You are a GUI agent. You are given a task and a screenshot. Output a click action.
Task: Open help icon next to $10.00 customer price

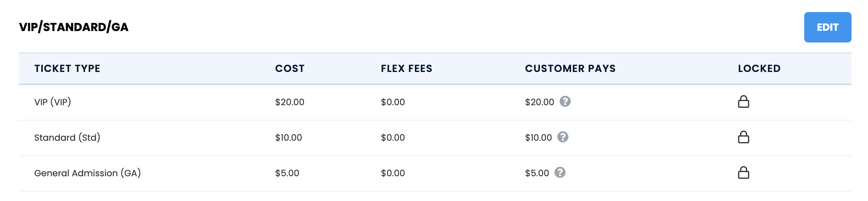click(x=563, y=137)
